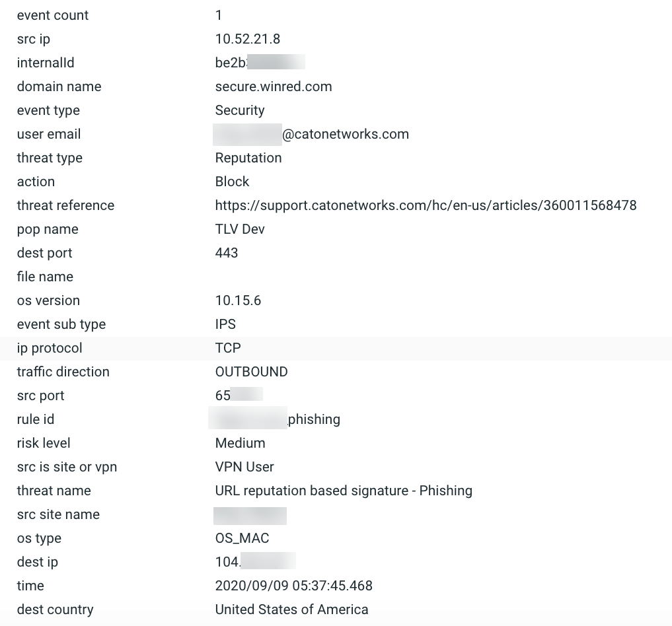Select the Block action value
The height and width of the screenshot is (626, 672).
click(232, 182)
